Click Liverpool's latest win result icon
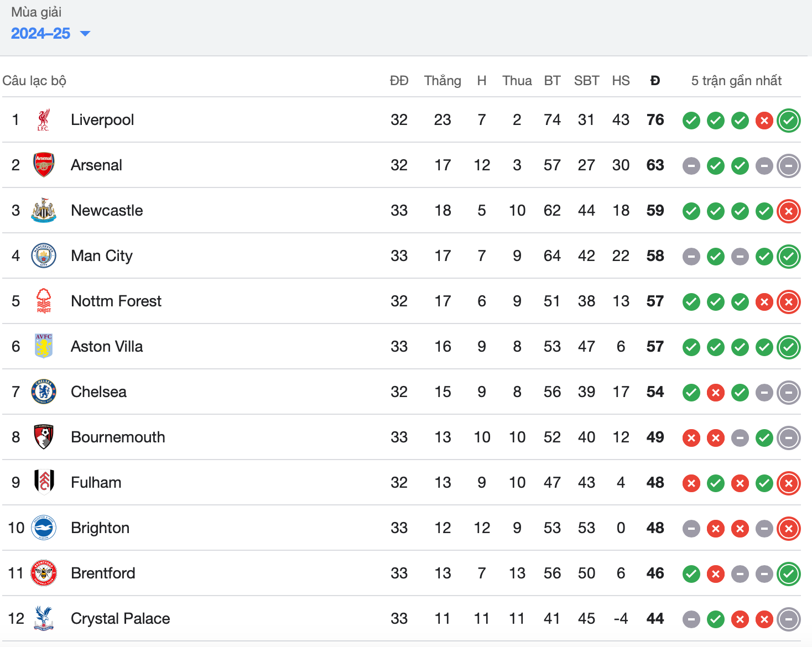The height and width of the screenshot is (647, 812). coord(789,121)
